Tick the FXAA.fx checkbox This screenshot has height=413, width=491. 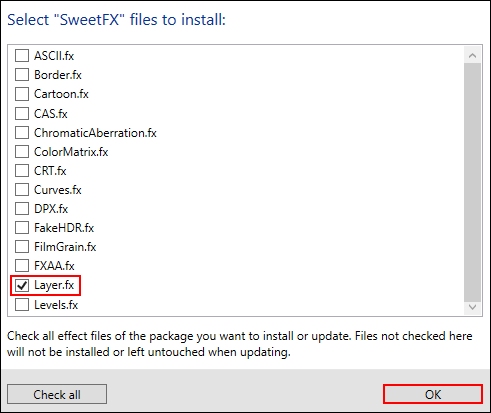(x=22, y=266)
